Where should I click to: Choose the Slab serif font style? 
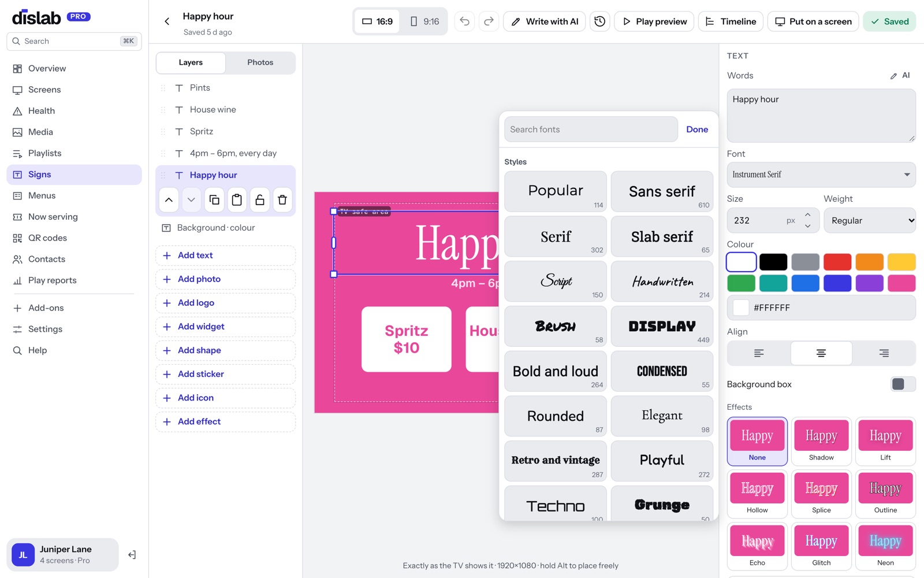(x=662, y=236)
